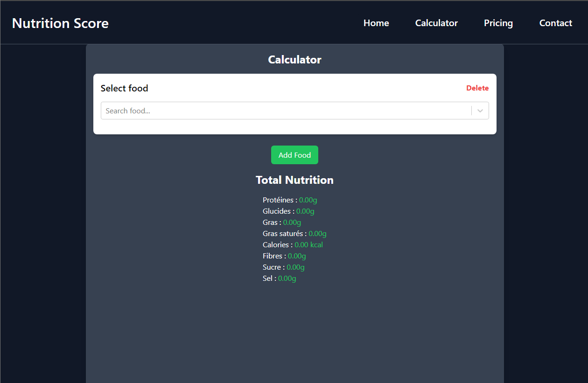Click the Add Food button
This screenshot has width=588, height=383.
(x=294, y=154)
